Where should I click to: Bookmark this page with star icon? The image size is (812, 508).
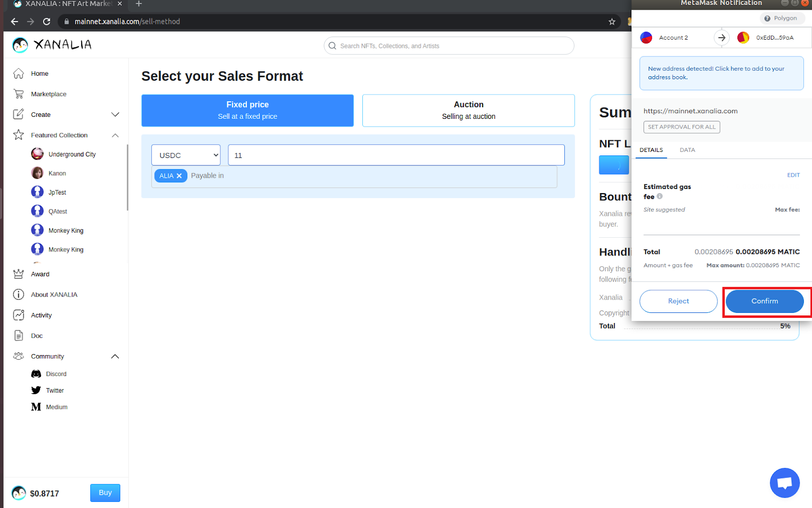612,21
